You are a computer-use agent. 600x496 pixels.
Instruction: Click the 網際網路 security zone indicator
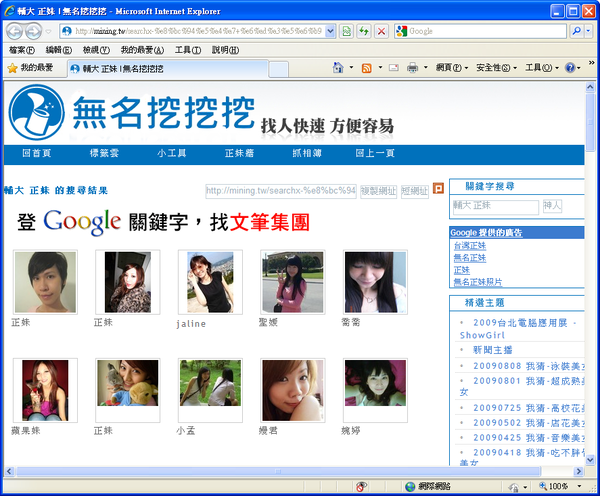click(x=428, y=487)
